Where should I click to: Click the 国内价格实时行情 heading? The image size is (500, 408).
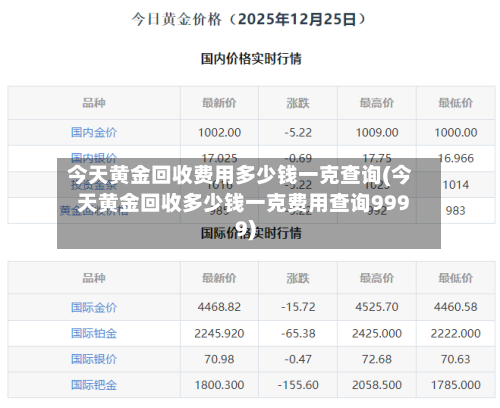(x=251, y=59)
